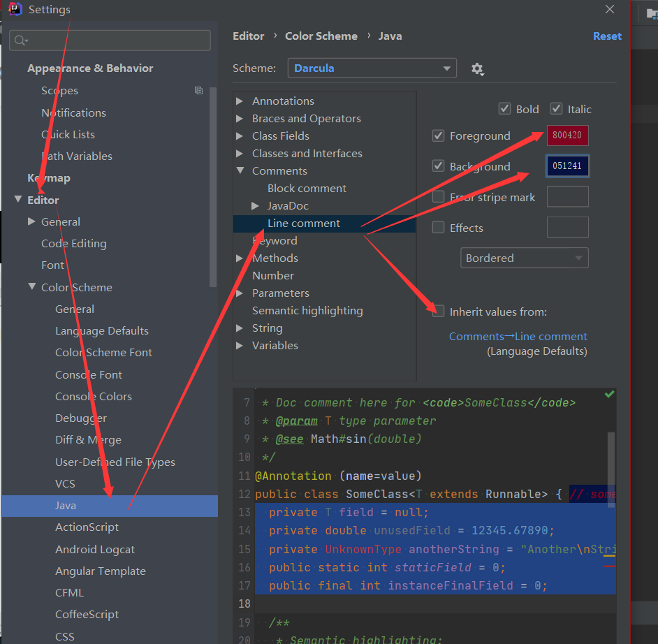
Task: Open the Background color swatch 051241
Action: (x=567, y=166)
